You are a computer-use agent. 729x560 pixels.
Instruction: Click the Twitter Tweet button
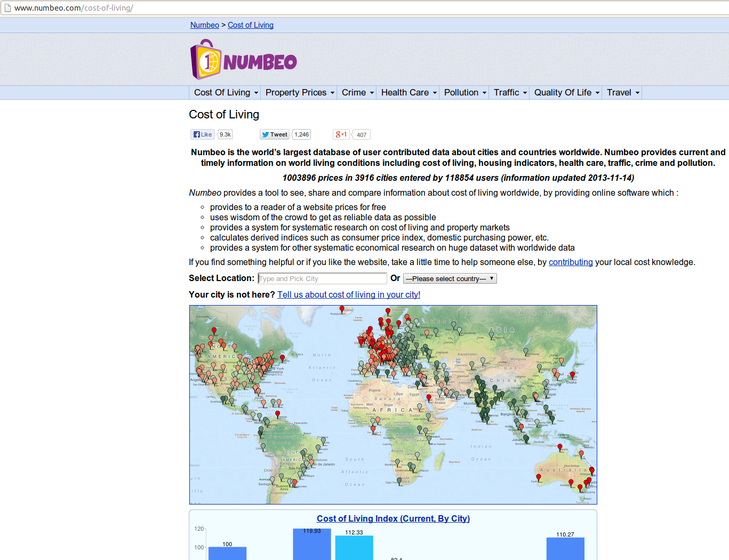[x=275, y=134]
